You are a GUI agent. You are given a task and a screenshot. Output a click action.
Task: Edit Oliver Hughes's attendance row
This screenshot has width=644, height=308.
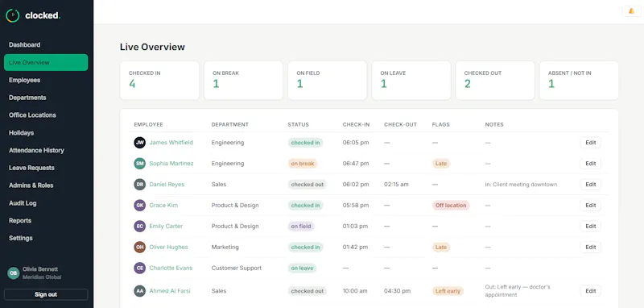click(591, 248)
